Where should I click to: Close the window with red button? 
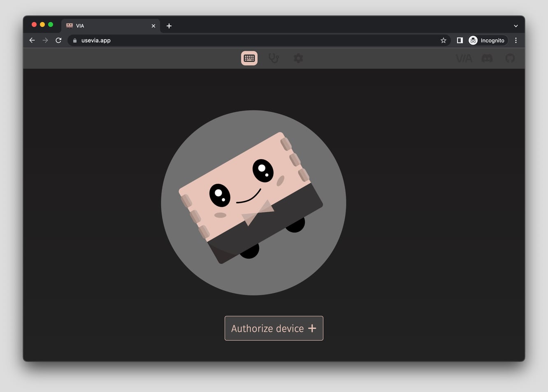34,25
